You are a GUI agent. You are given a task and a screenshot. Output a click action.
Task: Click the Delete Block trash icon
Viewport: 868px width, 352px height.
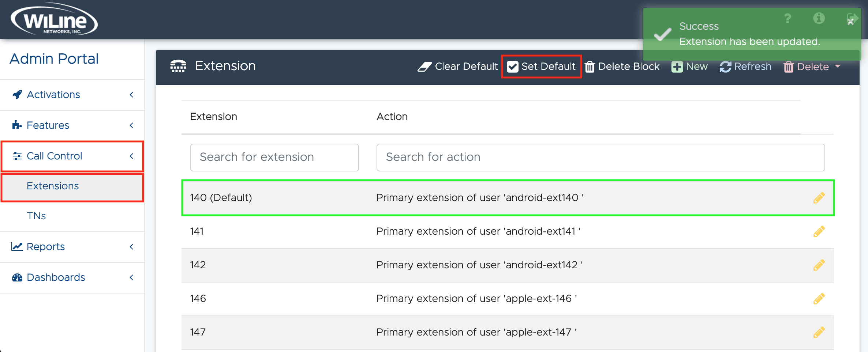590,67
